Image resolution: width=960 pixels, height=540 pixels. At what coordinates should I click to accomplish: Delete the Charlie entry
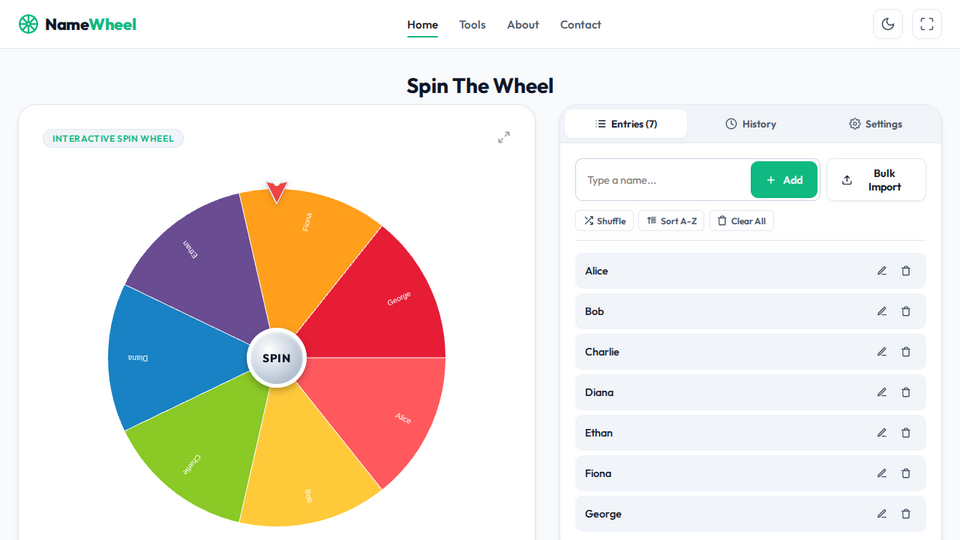coord(906,351)
